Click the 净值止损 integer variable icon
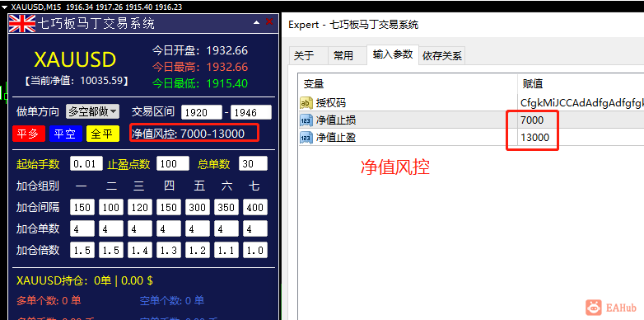 (x=306, y=120)
